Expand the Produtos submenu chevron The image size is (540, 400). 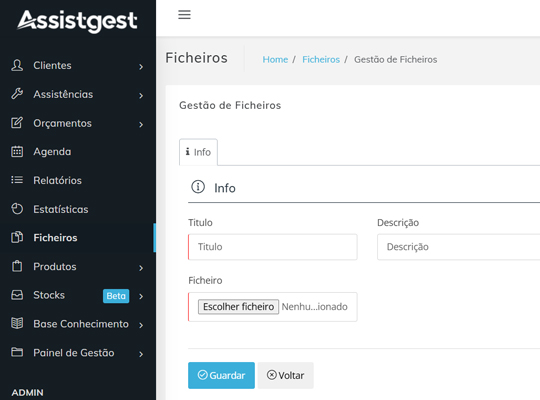tap(141, 268)
